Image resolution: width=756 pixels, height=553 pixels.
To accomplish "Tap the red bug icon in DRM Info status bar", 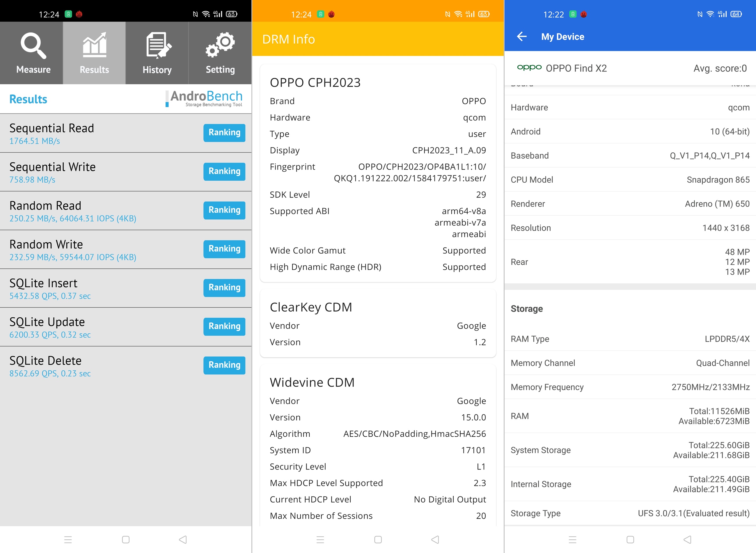I will tap(331, 14).
